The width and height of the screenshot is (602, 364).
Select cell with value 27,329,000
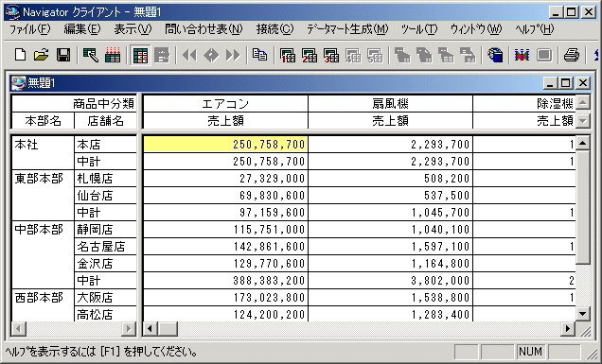(225, 179)
